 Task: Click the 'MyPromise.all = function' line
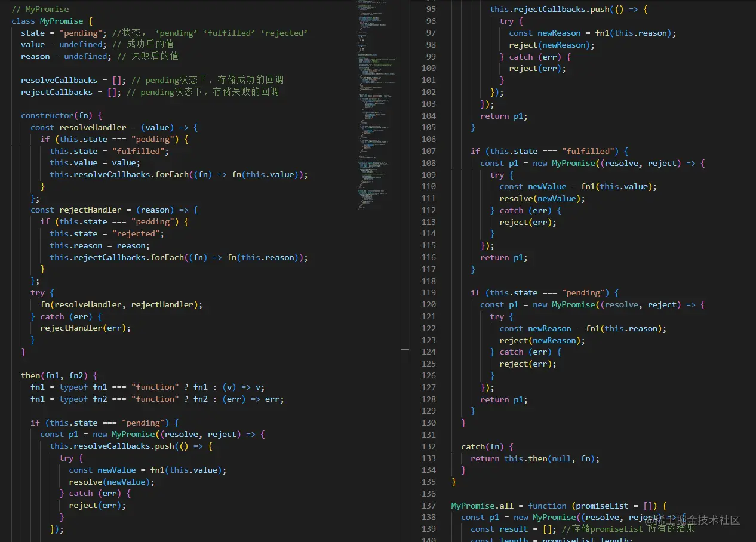pos(559,506)
